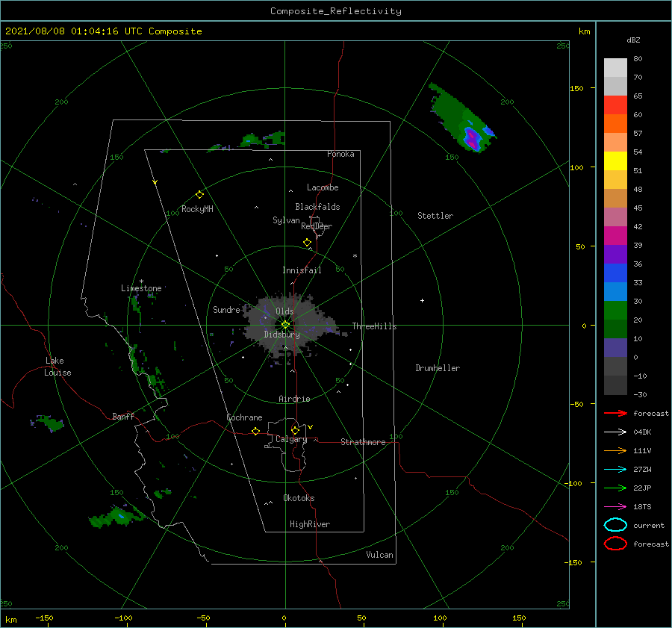Click the yellow radar-center diamond near Olds
The width and height of the screenshot is (672, 628).
285,325
